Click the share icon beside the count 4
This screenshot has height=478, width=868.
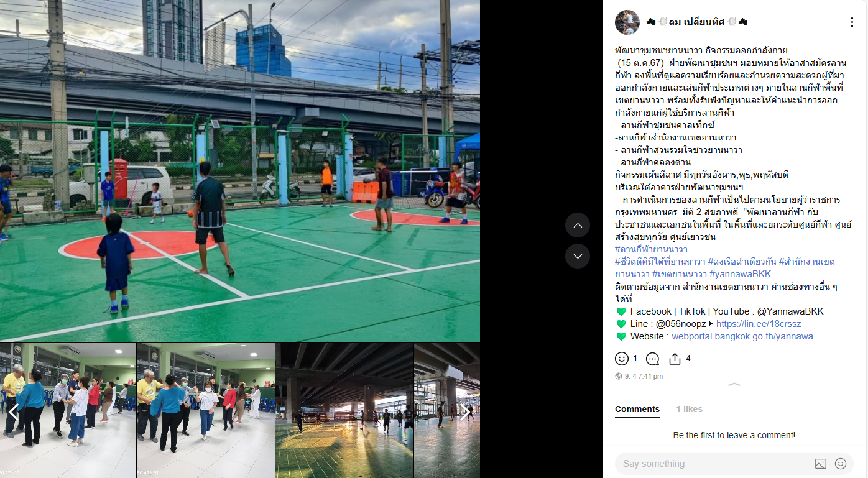click(x=675, y=359)
